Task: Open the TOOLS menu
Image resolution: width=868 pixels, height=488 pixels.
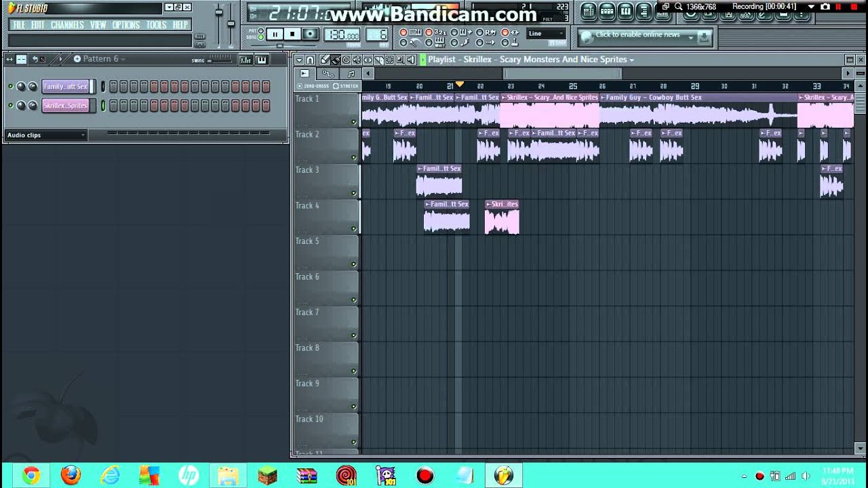Action: pos(157,25)
